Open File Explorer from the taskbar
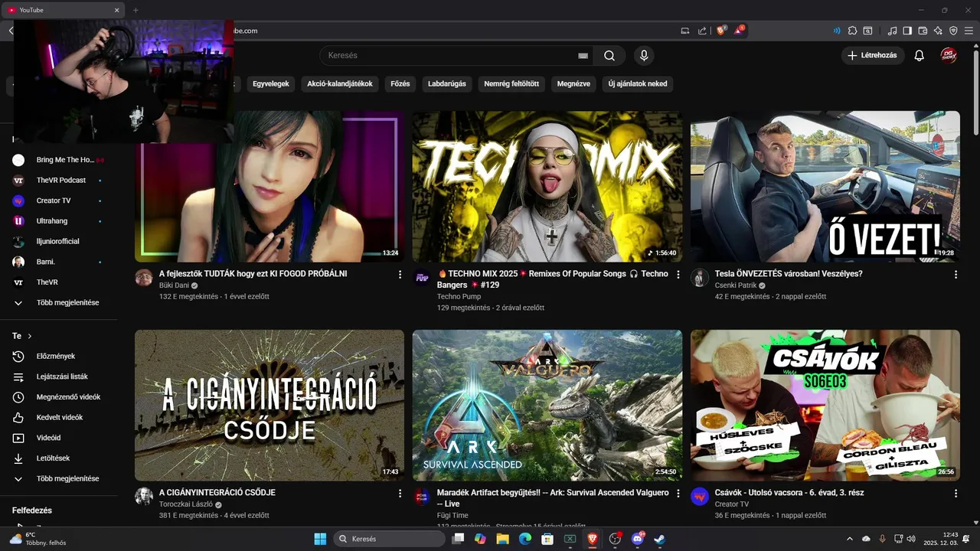Viewport: 980px width, 551px height. click(x=502, y=539)
